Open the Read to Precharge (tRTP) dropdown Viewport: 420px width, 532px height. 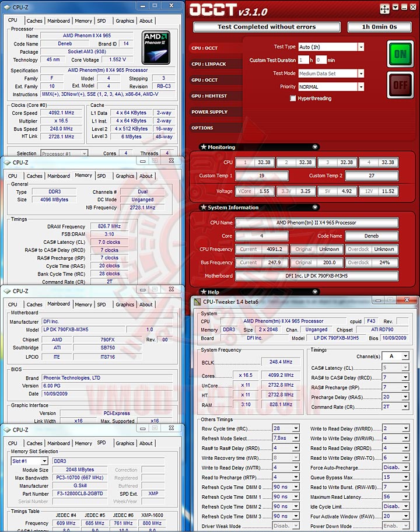point(296,477)
